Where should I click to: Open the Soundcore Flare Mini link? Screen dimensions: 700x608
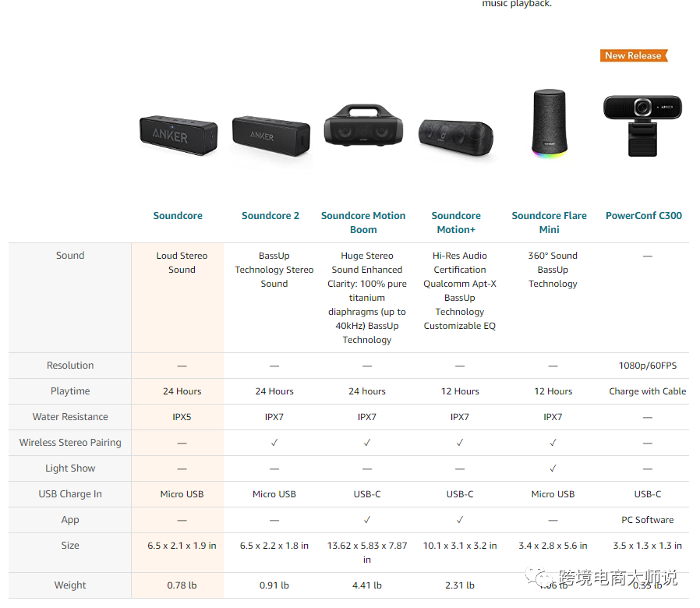[549, 222]
